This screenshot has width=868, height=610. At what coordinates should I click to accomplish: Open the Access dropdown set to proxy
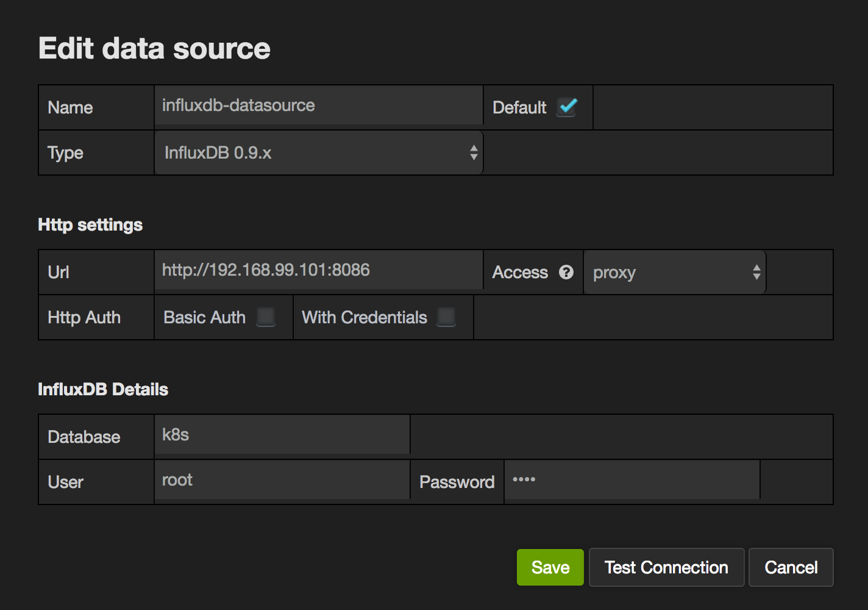click(675, 272)
